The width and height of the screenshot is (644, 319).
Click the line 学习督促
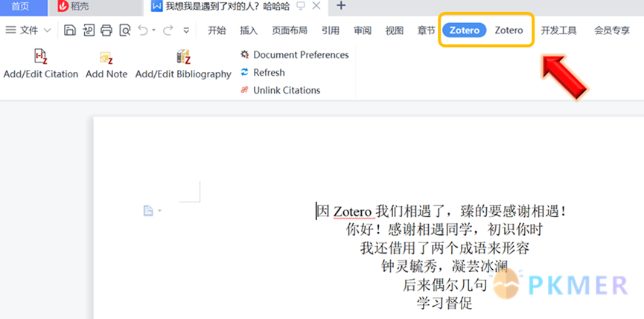click(444, 303)
